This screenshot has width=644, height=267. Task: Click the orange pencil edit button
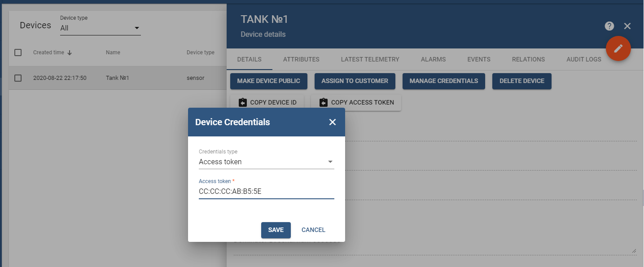(618, 48)
